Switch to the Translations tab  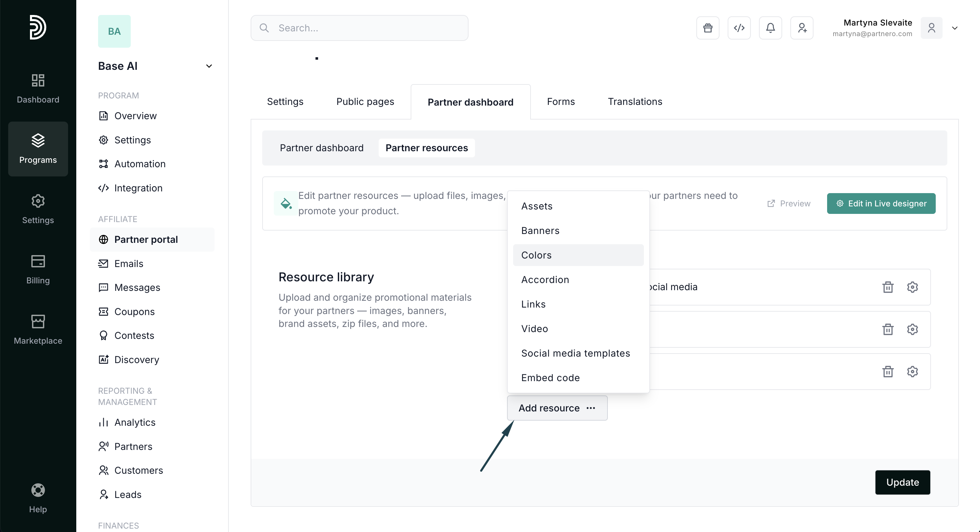635,101
